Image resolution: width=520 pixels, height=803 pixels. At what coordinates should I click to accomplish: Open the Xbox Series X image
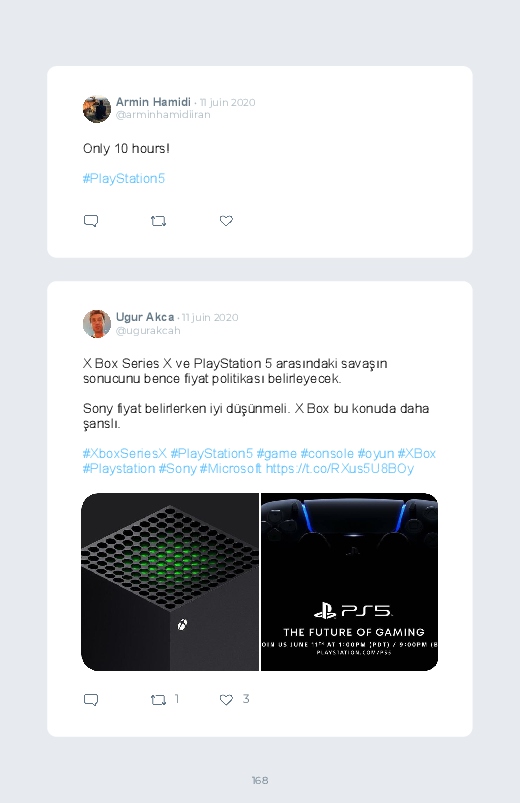click(170, 582)
